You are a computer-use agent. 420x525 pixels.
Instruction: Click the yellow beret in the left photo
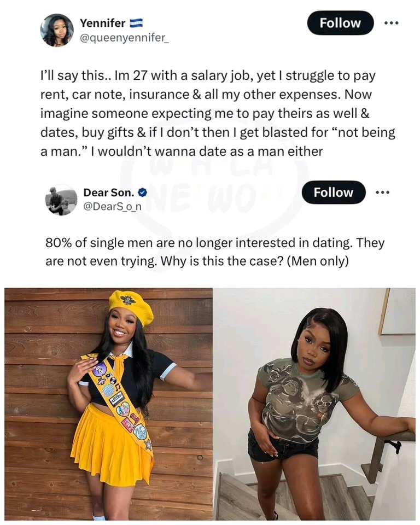pos(130,306)
